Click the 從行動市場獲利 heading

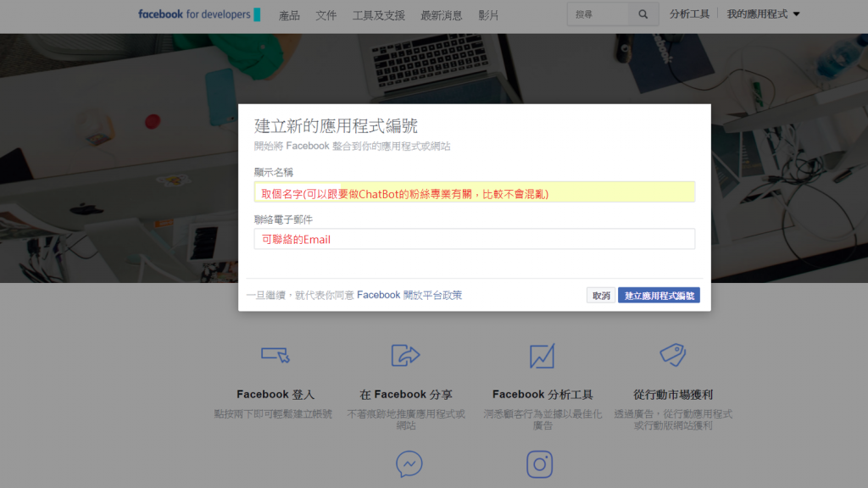(x=673, y=395)
